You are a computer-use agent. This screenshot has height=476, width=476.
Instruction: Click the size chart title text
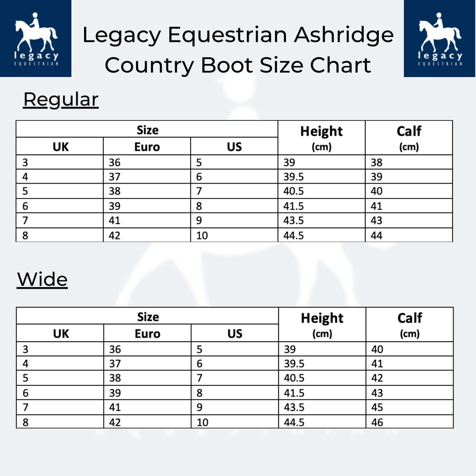click(238, 50)
